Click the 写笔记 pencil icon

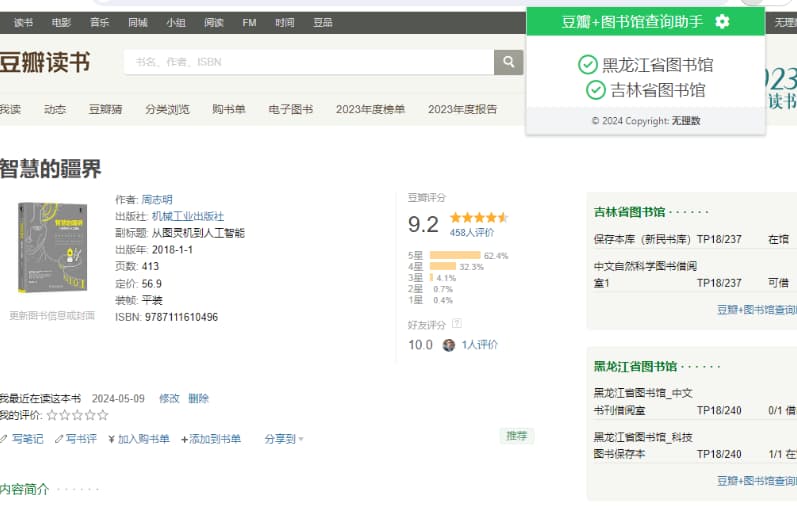(4, 439)
